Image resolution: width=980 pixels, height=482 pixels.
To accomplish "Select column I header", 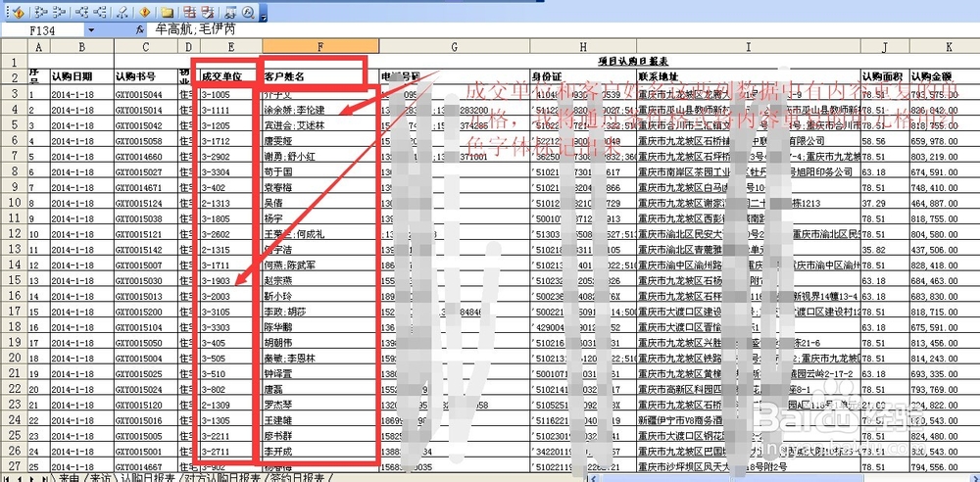I will [748, 46].
